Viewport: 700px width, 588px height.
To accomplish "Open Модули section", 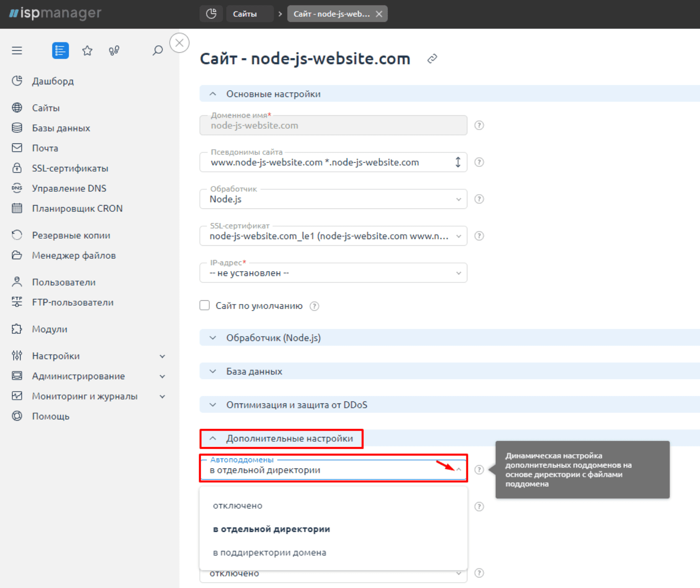I will [49, 329].
